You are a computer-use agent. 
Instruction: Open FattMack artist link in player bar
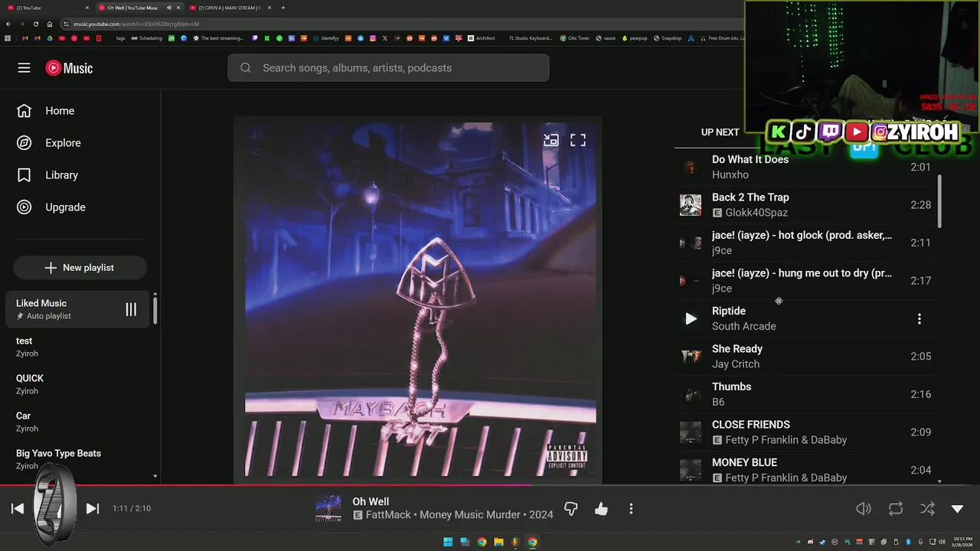click(388, 515)
